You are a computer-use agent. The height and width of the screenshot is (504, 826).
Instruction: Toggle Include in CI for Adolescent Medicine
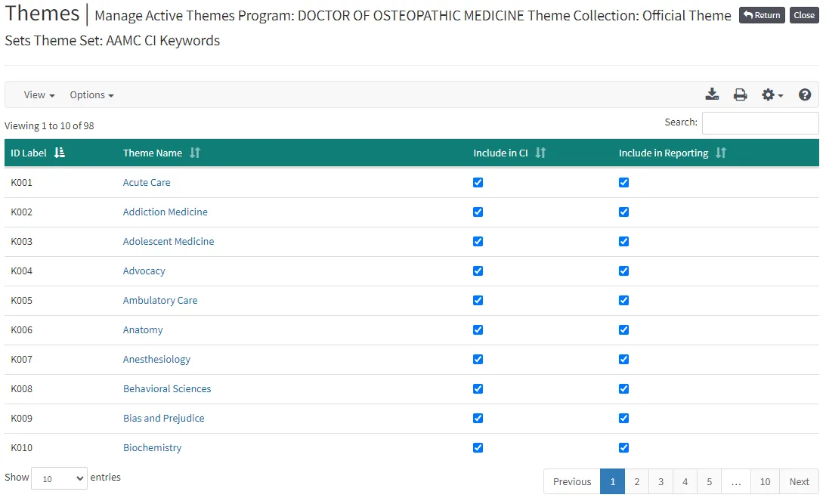pos(478,241)
